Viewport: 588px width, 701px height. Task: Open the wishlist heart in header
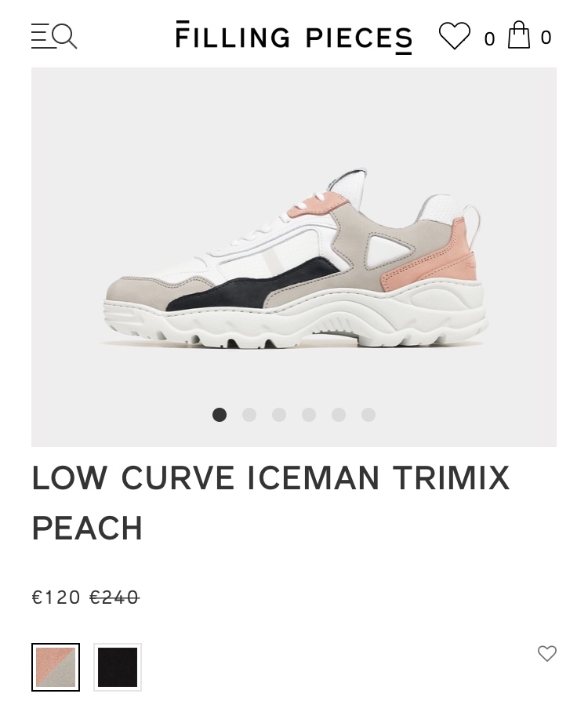coord(454,36)
